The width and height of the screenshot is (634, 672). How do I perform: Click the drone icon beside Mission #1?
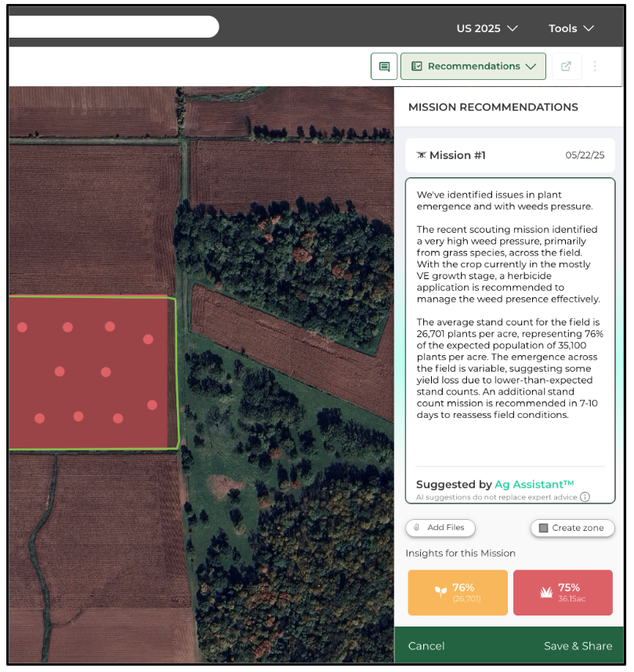coord(422,155)
